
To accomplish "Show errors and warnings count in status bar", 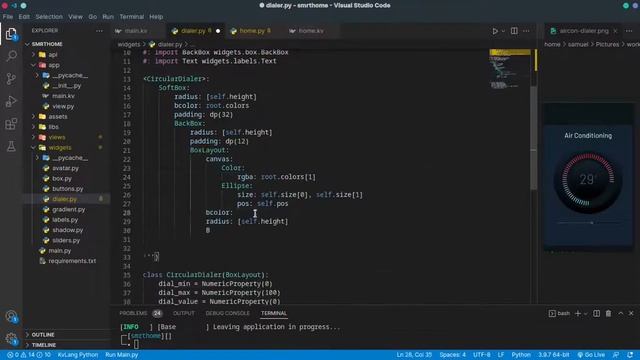I will coord(29,355).
